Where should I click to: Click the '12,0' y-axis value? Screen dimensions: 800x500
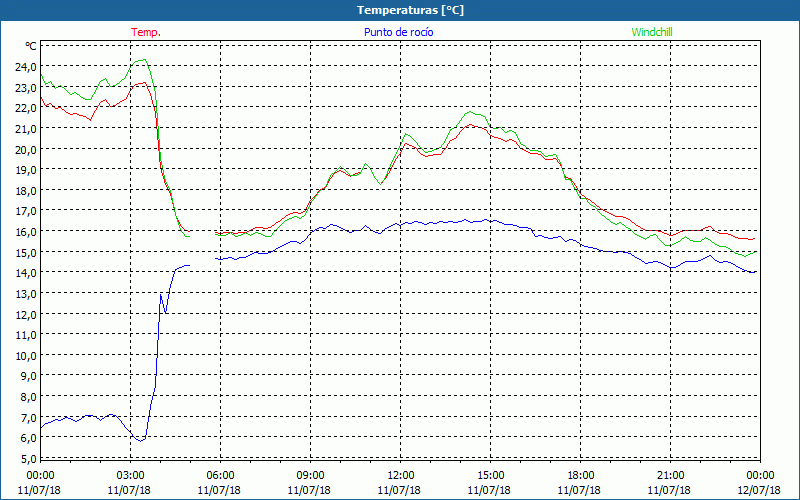27,314
